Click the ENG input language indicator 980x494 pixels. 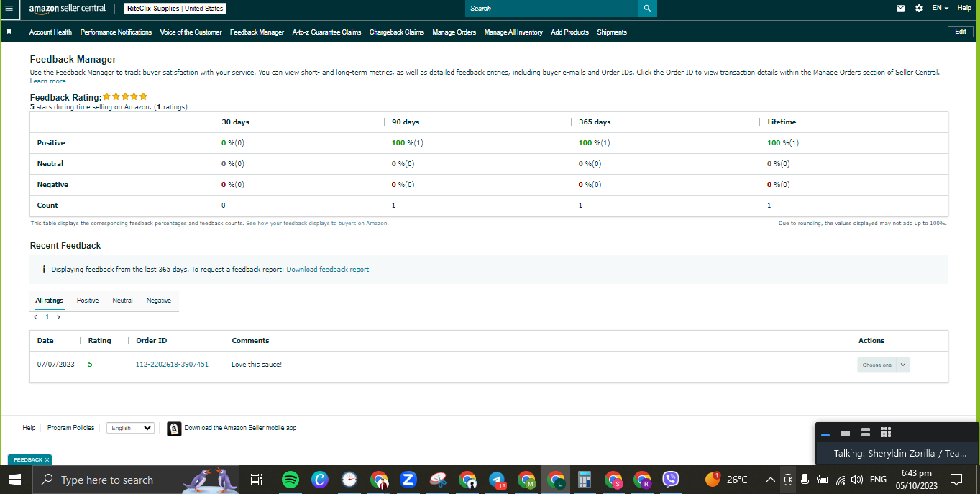878,480
